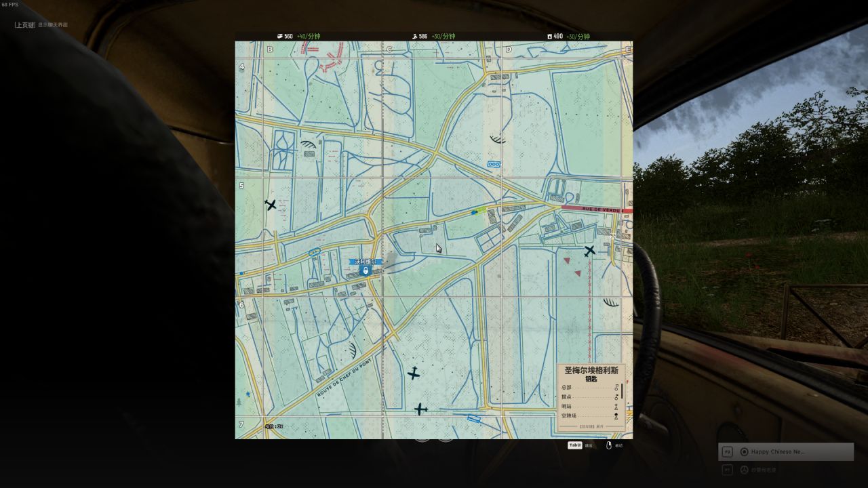Viewport: 868px width, 488px height.
Task: Select the 据点 legend row label
Action: (566, 397)
